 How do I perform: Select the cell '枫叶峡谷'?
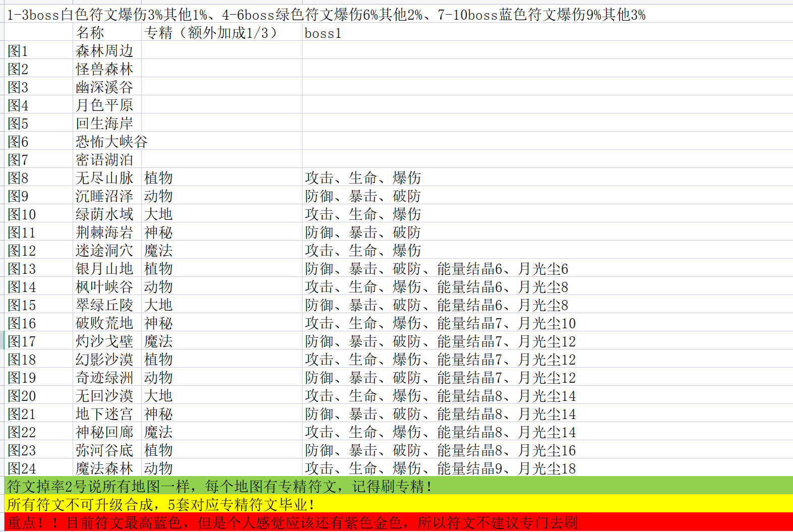(x=107, y=286)
